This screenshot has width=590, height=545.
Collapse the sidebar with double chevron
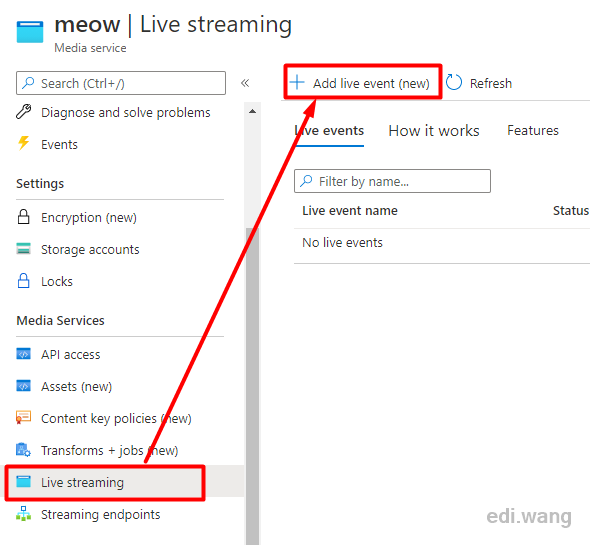245,83
